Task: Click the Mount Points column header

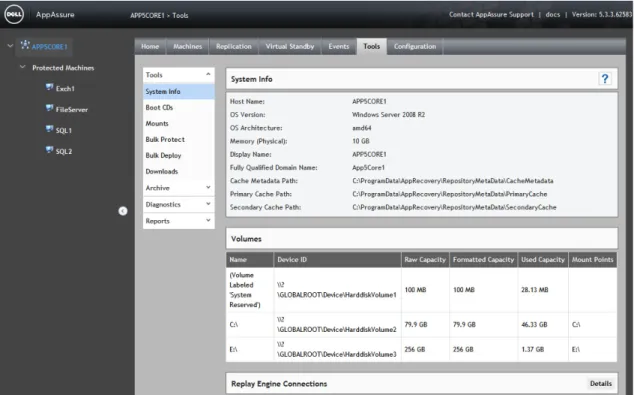Action: (x=592, y=260)
